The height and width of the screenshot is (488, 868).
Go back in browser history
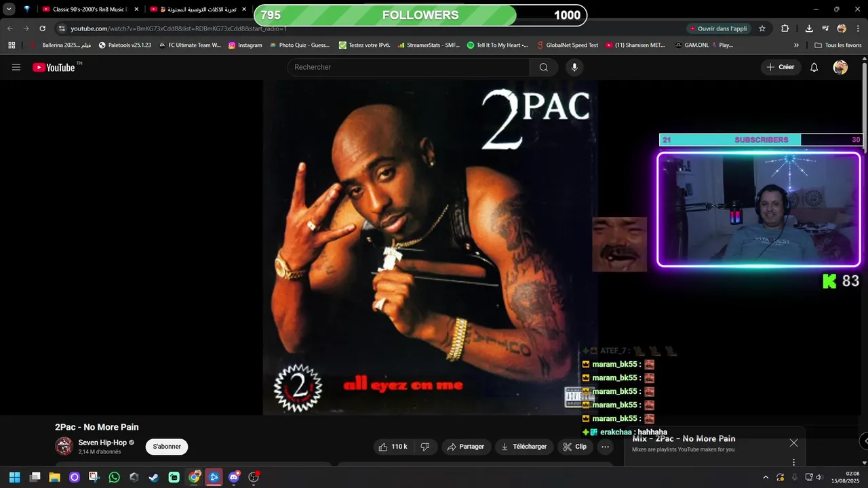10,28
